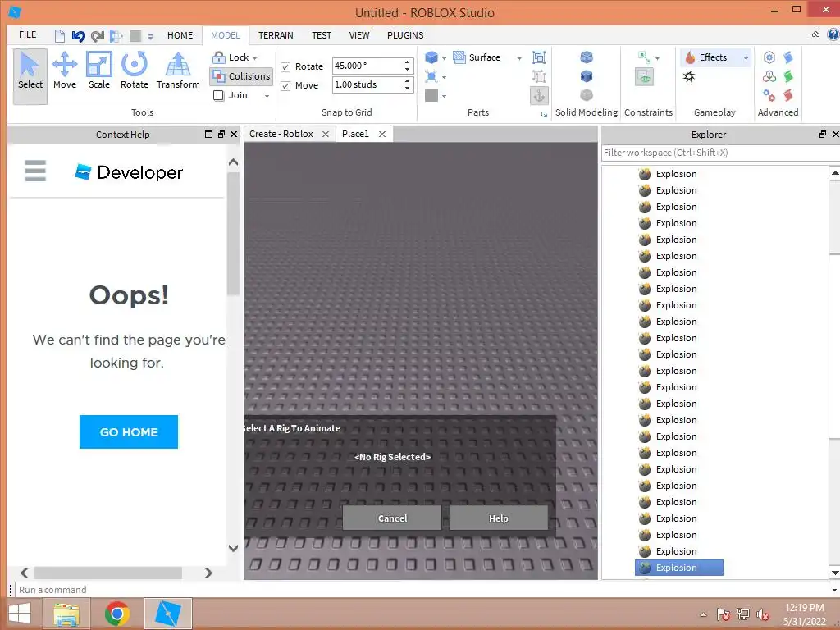
Task: Switch to the VIEW ribbon tab
Action: (x=359, y=35)
